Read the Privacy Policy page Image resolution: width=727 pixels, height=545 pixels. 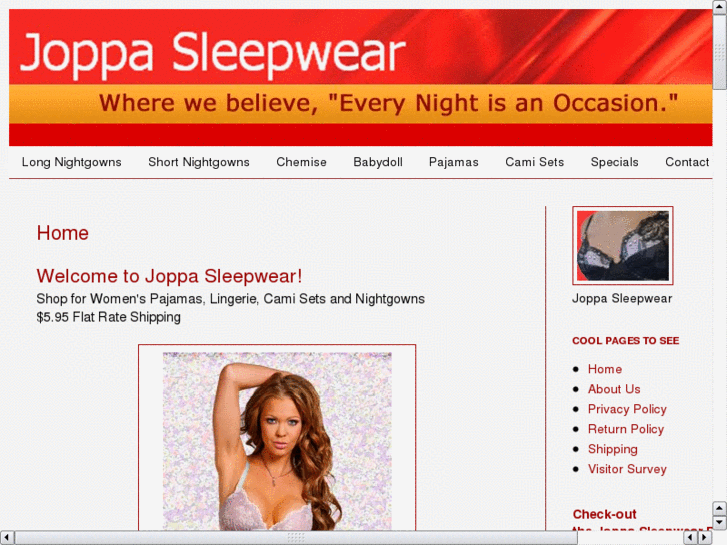click(627, 409)
